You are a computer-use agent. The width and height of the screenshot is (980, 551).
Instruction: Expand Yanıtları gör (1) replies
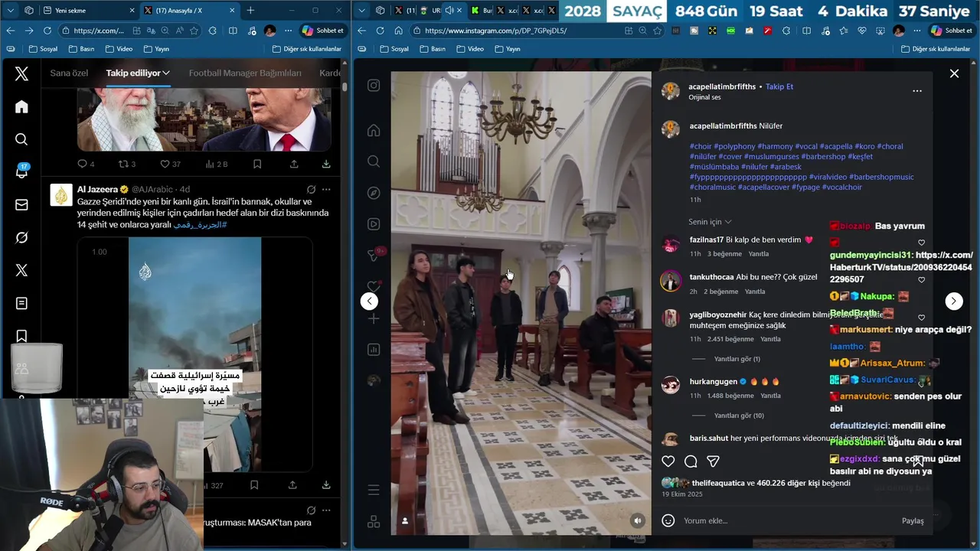[x=737, y=359]
